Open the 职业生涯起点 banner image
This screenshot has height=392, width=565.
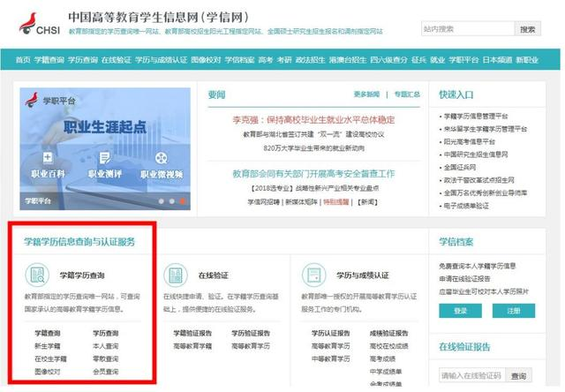click(105, 148)
